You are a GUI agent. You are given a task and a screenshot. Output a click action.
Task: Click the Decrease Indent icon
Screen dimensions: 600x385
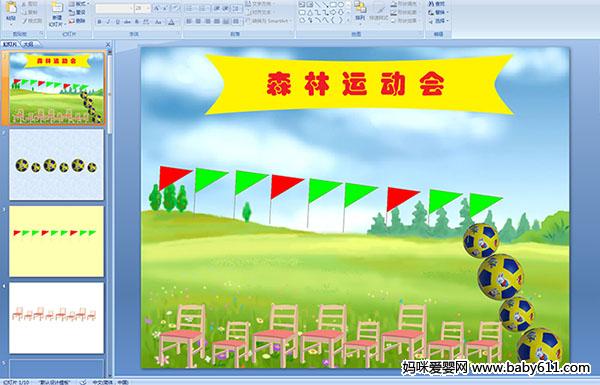point(217,8)
